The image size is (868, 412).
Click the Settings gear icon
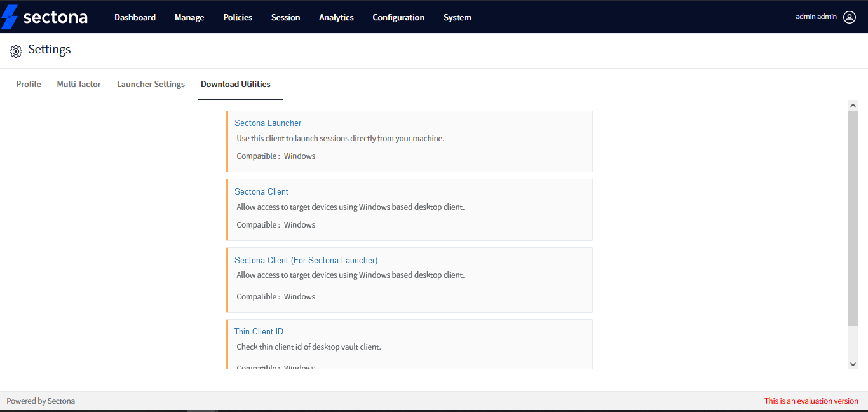16,51
